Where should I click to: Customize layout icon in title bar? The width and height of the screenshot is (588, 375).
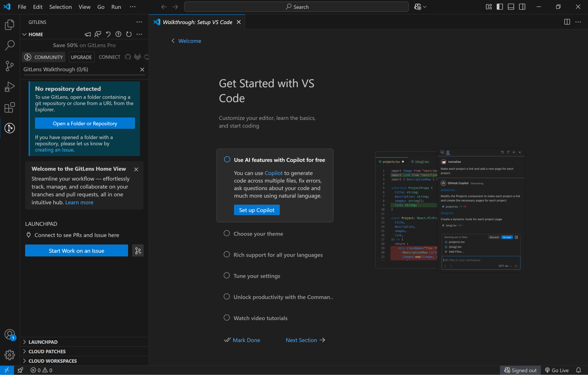pyautogui.click(x=489, y=7)
